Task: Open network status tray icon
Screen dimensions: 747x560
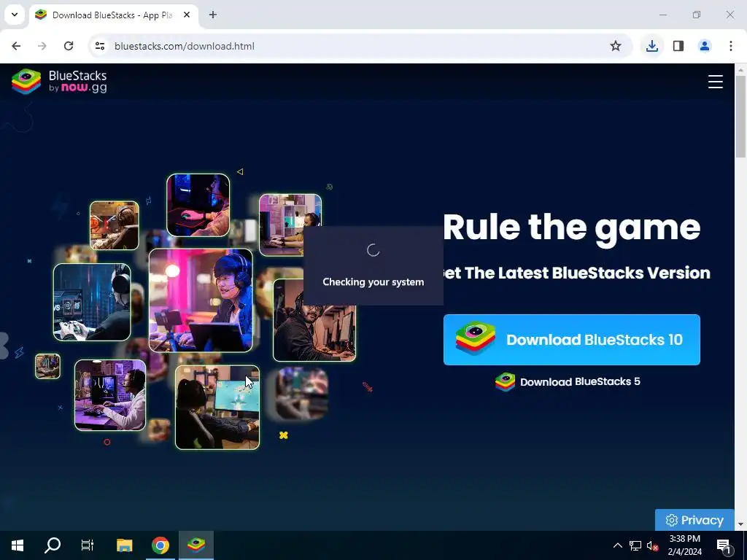Action: click(635, 545)
